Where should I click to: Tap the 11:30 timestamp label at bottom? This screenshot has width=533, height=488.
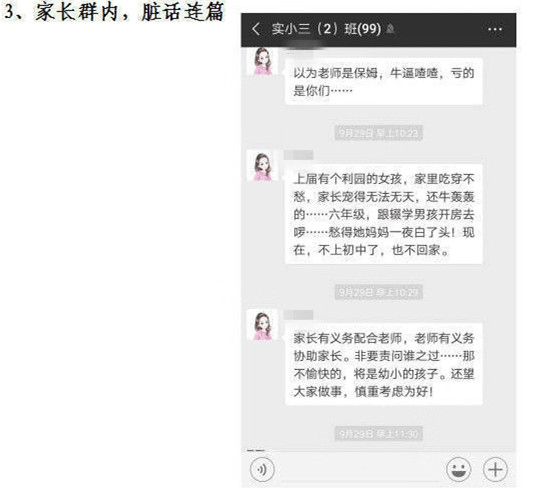pyautogui.click(x=378, y=434)
